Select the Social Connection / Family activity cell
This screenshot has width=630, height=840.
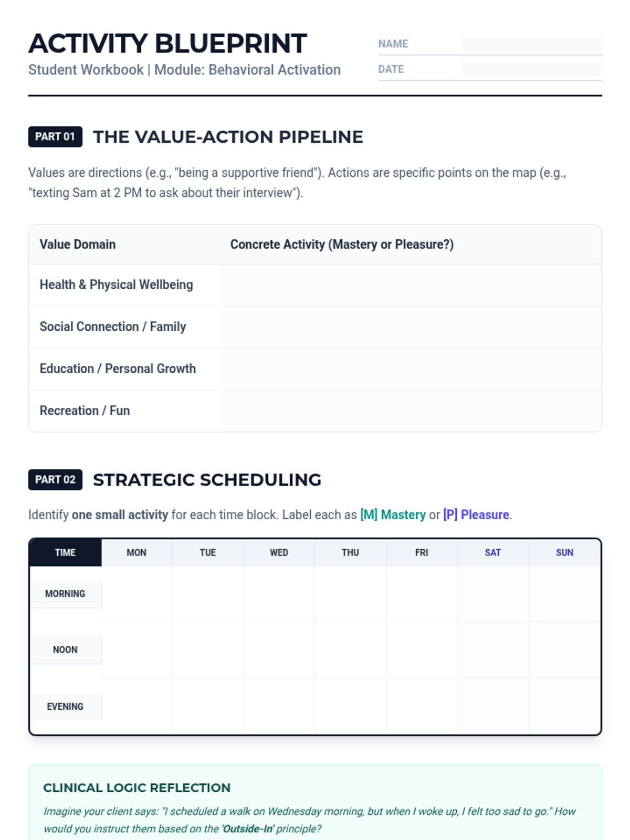point(410,327)
